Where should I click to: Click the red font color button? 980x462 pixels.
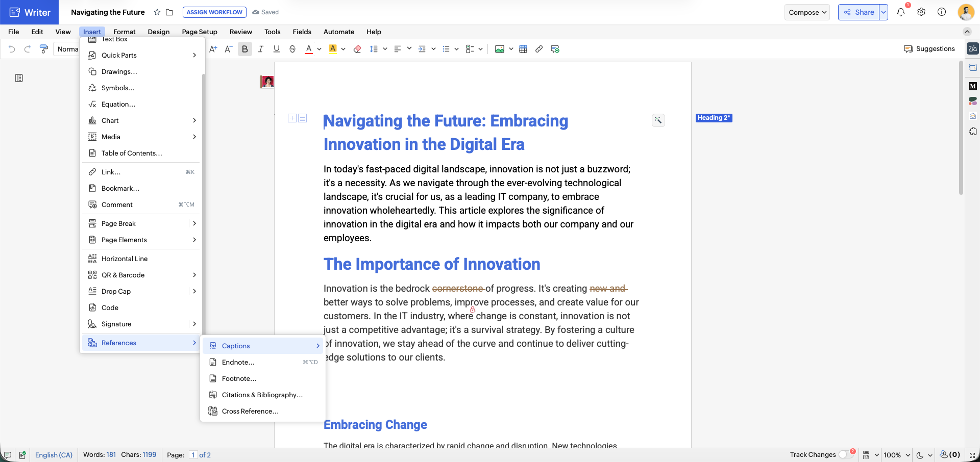click(x=309, y=49)
